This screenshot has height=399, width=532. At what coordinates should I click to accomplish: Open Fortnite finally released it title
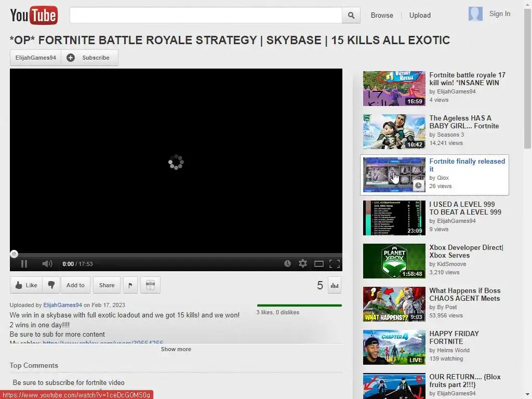pos(467,165)
